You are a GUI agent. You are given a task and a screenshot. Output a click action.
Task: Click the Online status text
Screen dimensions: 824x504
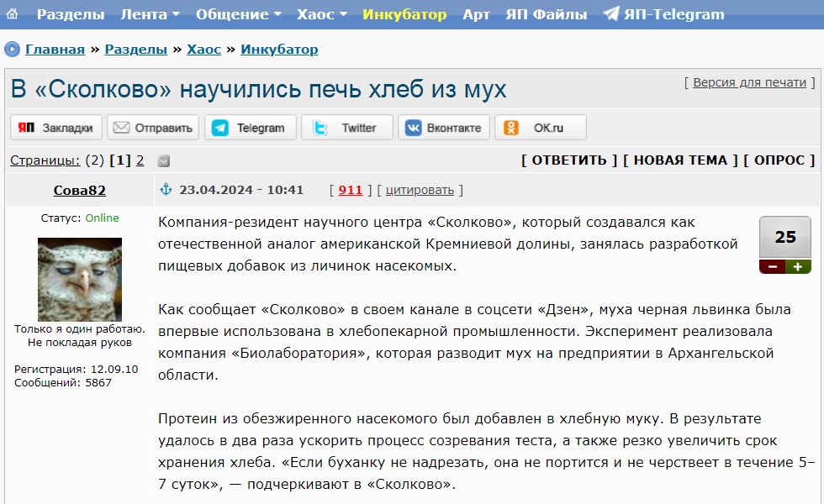click(x=102, y=218)
